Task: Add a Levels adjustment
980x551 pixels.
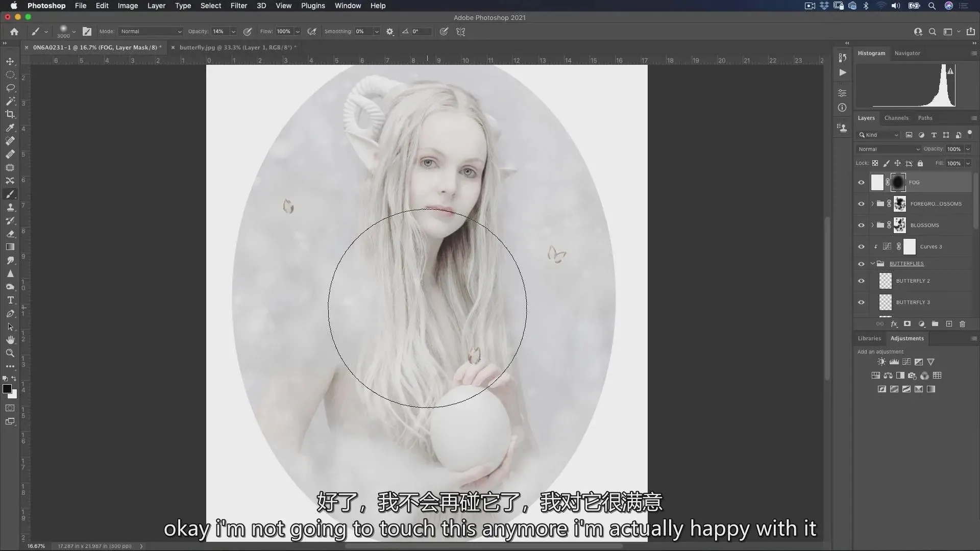Action: (894, 362)
